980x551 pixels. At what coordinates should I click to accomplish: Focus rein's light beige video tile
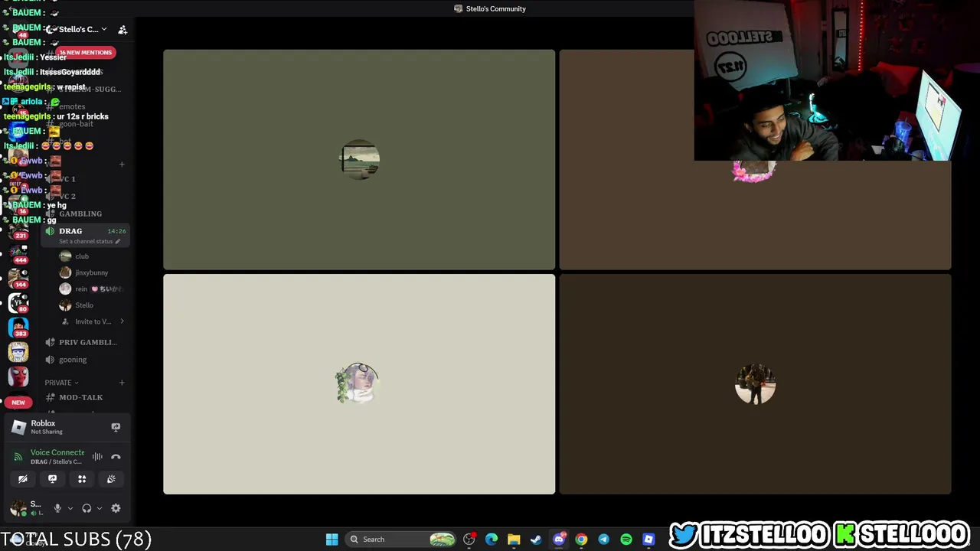359,384
